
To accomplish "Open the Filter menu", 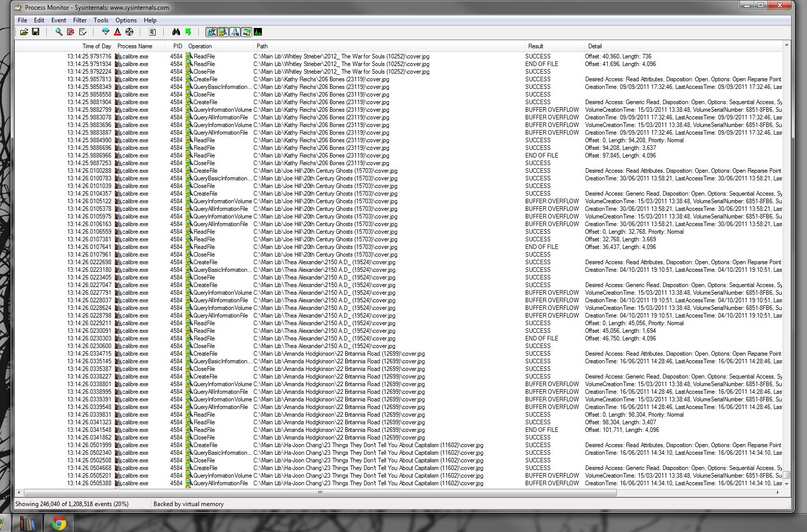I will click(80, 20).
